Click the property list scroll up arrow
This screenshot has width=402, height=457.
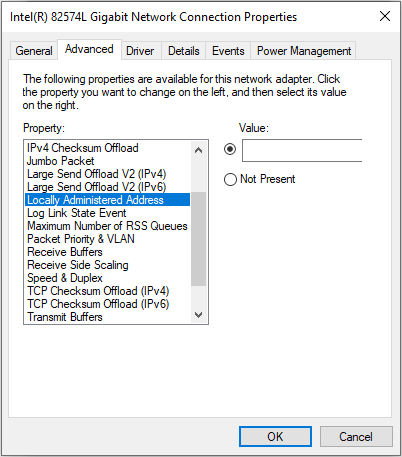199,150
